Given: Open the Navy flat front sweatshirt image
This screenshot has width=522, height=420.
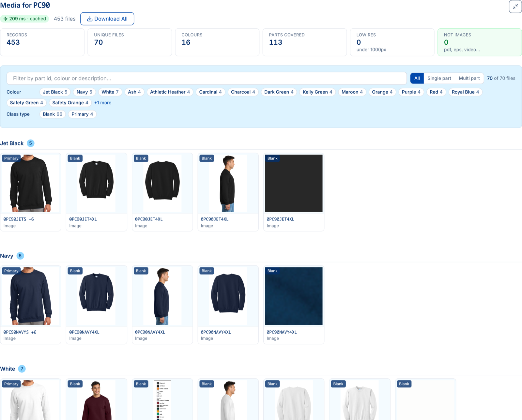Looking at the screenshot, I should (96, 296).
